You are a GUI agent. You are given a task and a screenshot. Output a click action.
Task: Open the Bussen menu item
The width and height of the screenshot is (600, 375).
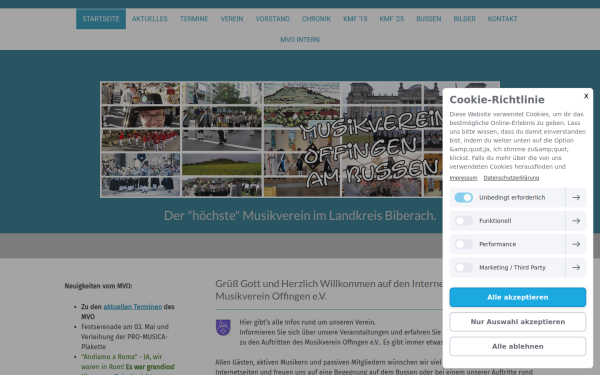(429, 19)
